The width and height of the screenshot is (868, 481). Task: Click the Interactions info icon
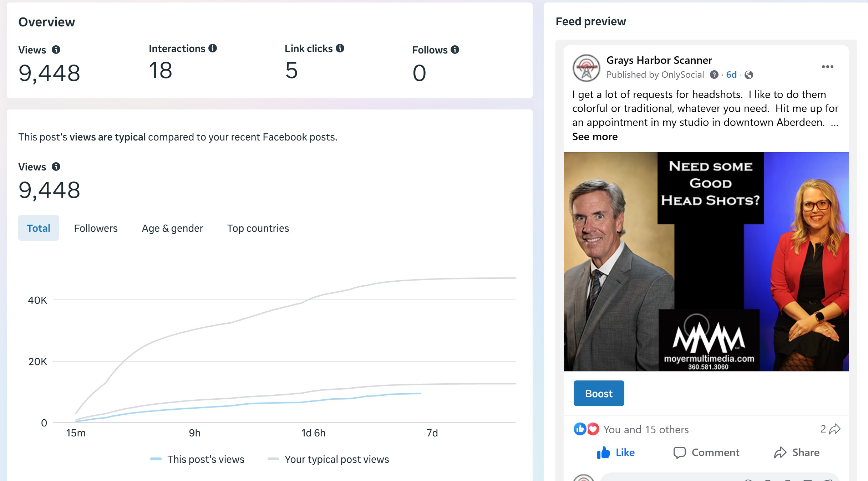[x=213, y=48]
